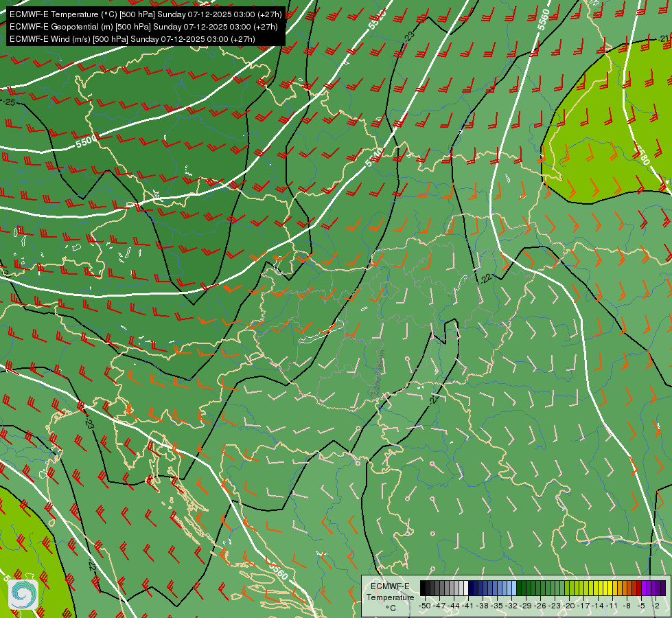Screen dimensions: 672x618
Task: Click the -26 value in the legend
Action: [540, 606]
